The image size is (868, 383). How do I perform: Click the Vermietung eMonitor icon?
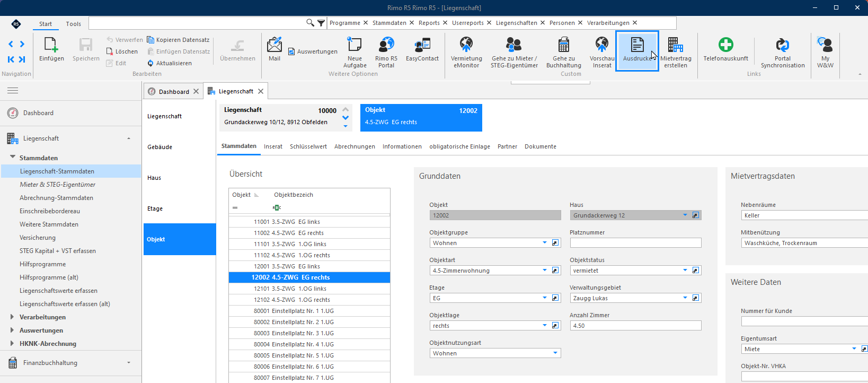466,45
